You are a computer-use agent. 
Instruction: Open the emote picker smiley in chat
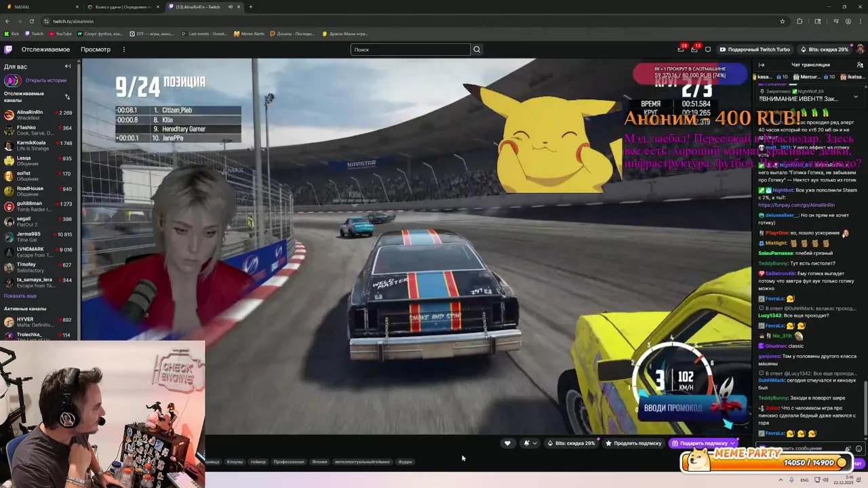click(x=859, y=449)
